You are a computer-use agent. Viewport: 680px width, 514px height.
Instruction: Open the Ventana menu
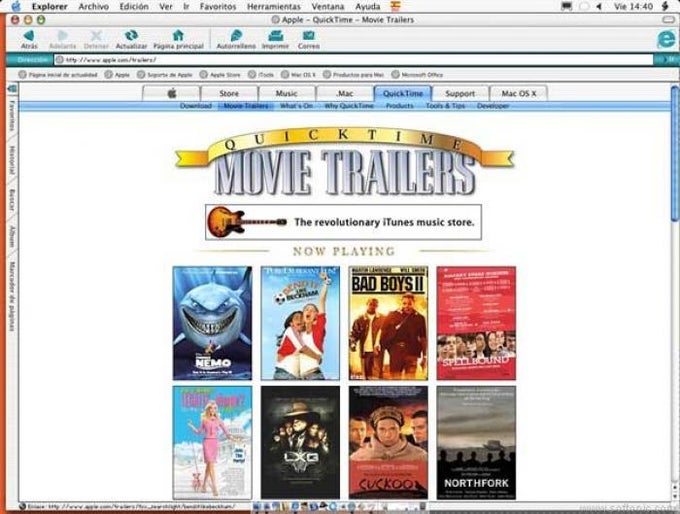(328, 7)
